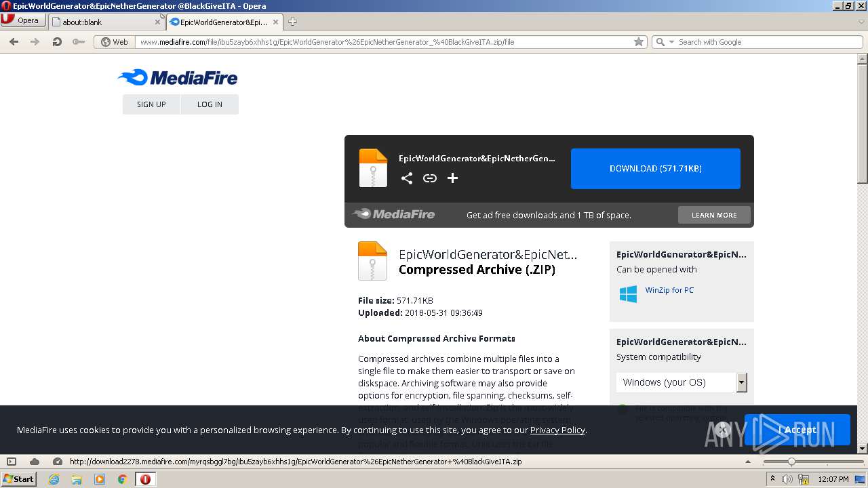Click the File size: 571.71KB text

pyautogui.click(x=395, y=300)
